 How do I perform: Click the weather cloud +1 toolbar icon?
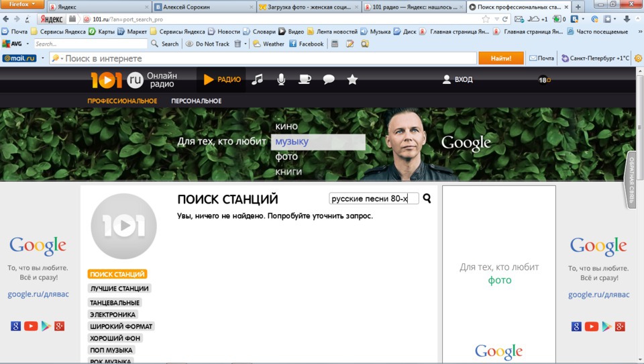(x=537, y=19)
